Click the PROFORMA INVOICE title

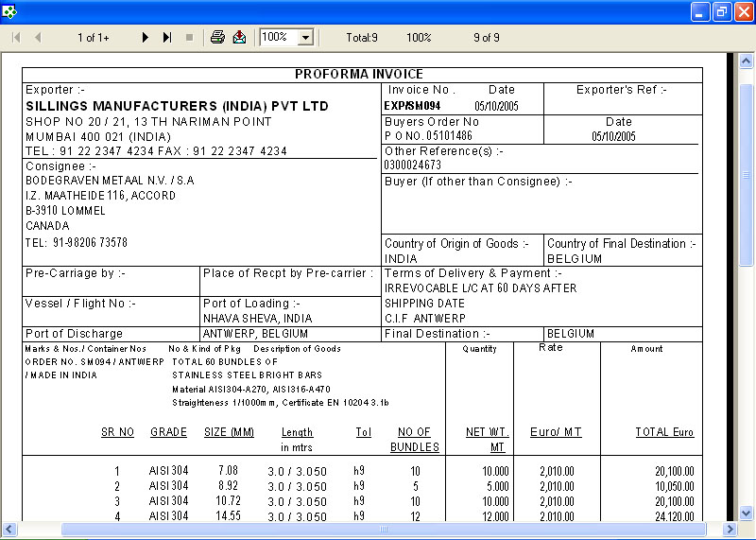coord(359,74)
